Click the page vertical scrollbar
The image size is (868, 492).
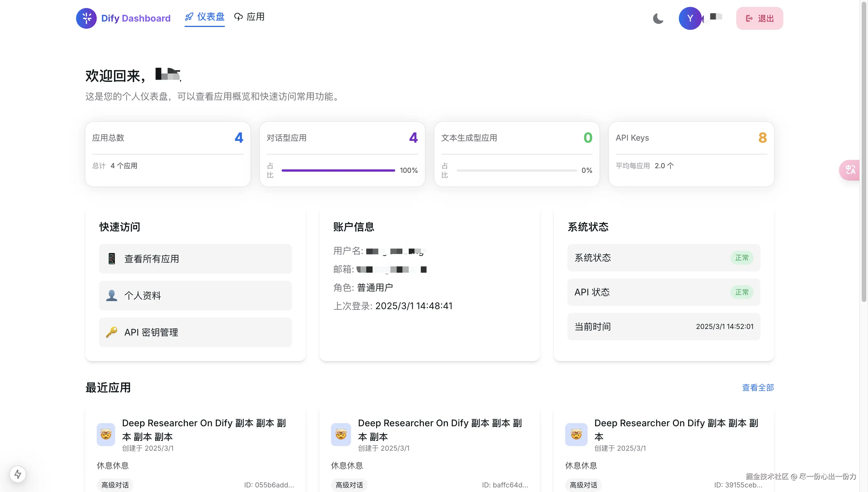[864, 152]
